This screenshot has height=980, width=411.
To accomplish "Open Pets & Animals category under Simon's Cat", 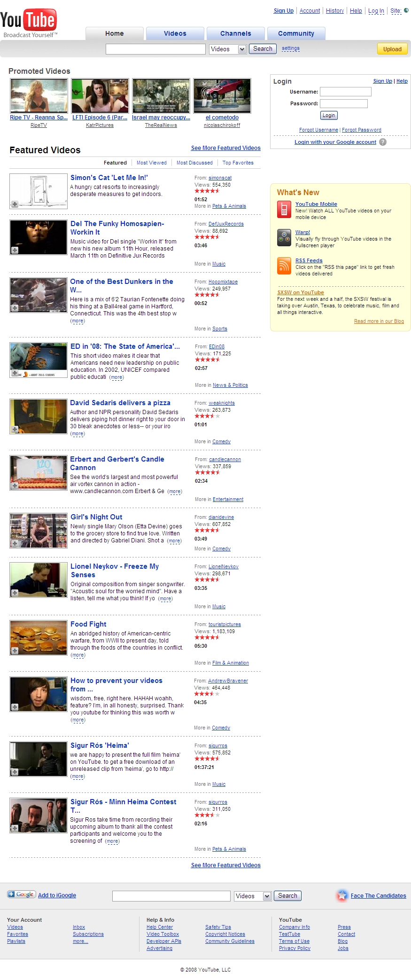I will [229, 206].
